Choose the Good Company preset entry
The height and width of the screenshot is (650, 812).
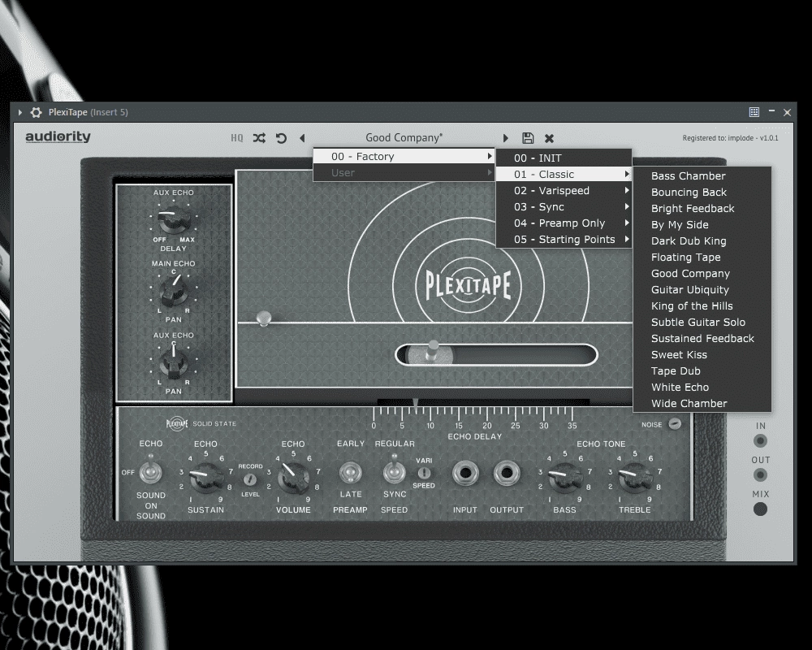click(x=702, y=273)
